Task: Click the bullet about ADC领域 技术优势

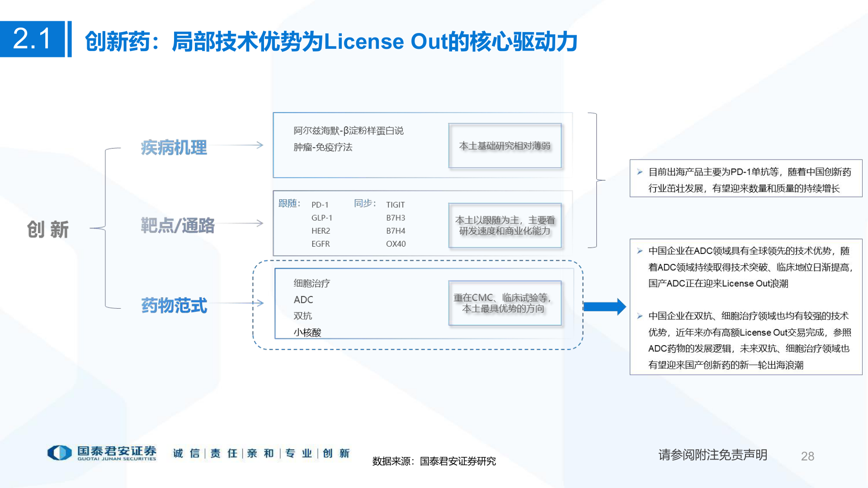Action: 750,267
